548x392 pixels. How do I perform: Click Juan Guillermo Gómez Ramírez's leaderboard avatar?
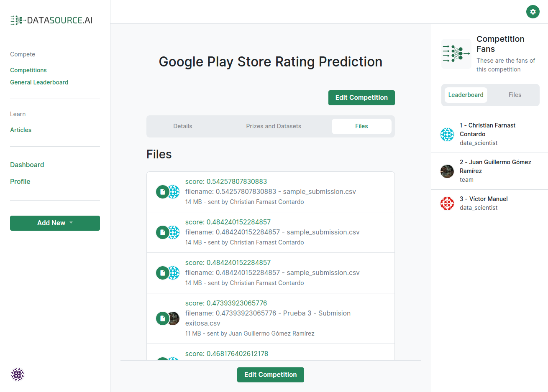pyautogui.click(x=447, y=171)
